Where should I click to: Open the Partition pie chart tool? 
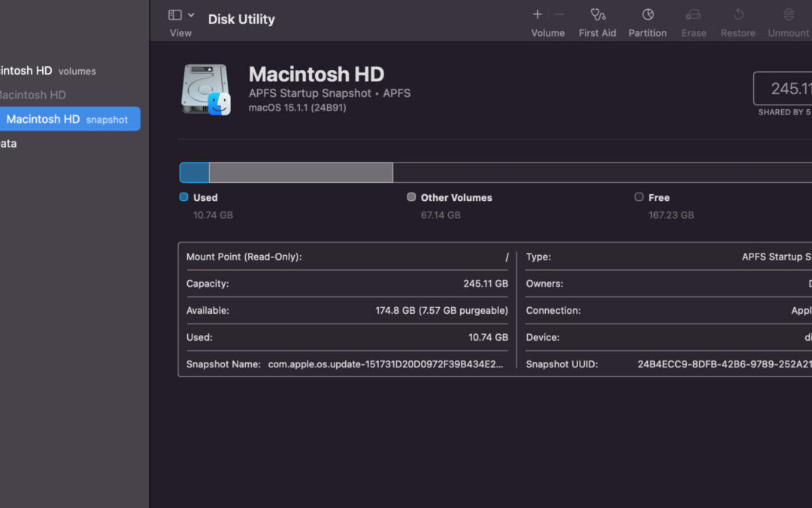tap(647, 15)
